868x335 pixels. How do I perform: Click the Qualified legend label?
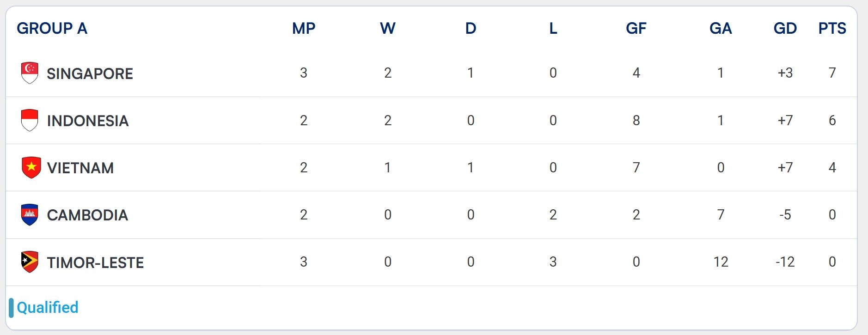pyautogui.click(x=48, y=307)
